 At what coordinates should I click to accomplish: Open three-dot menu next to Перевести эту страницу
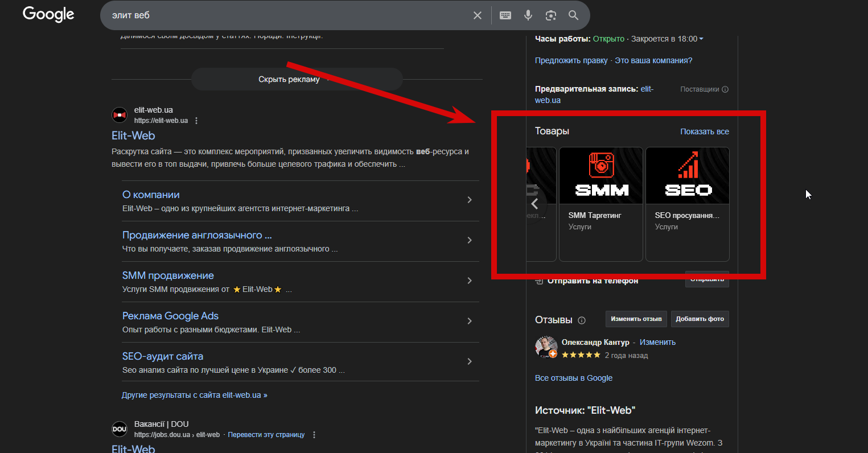pyautogui.click(x=314, y=435)
